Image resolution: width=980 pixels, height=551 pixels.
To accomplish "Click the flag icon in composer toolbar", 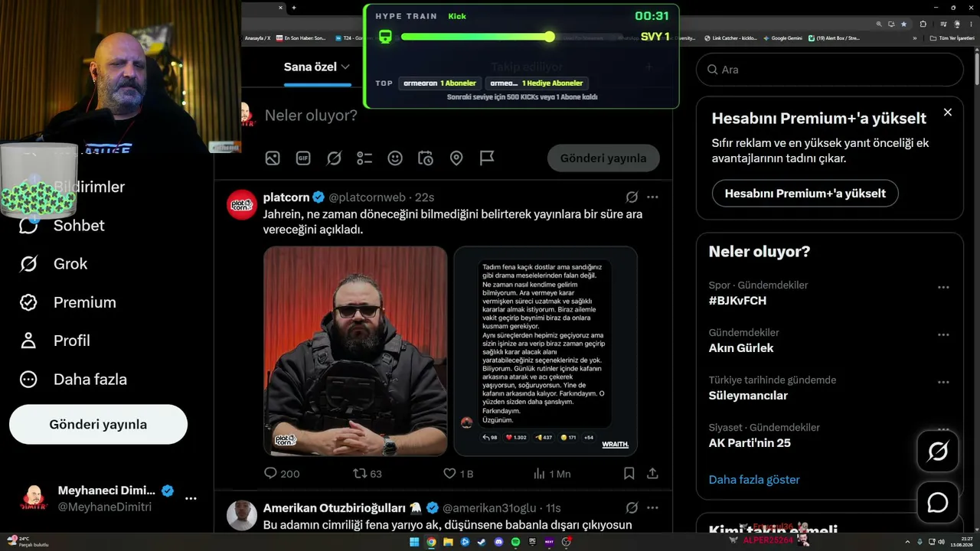I will (487, 158).
